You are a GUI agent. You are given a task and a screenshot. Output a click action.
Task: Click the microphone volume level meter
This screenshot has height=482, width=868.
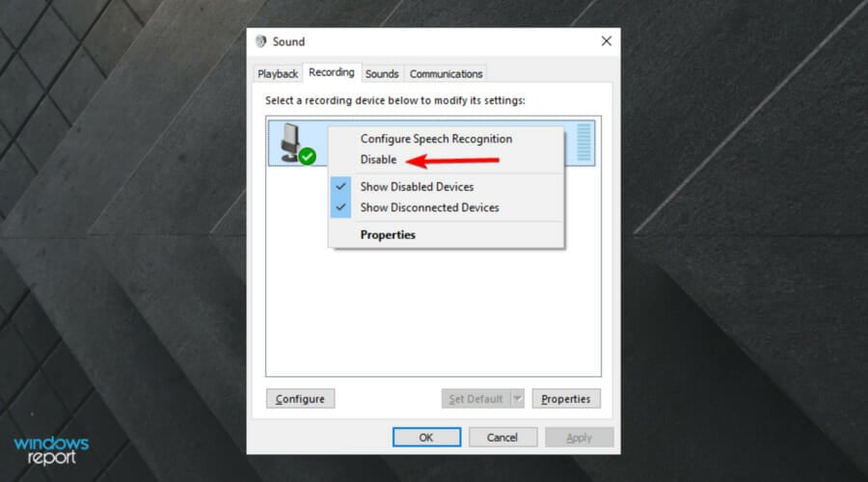[583, 143]
